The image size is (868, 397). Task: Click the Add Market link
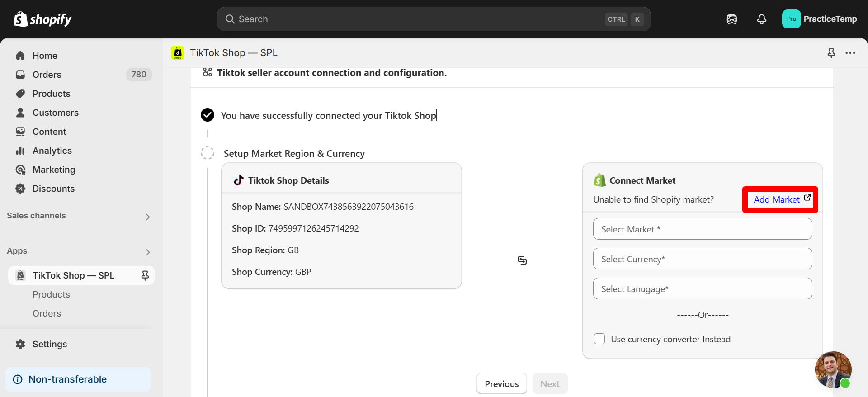tap(778, 199)
